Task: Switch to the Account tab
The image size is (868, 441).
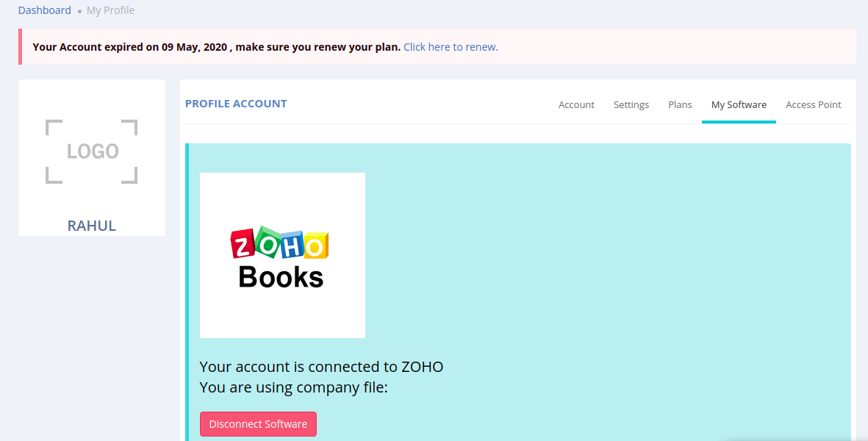Action: (576, 104)
